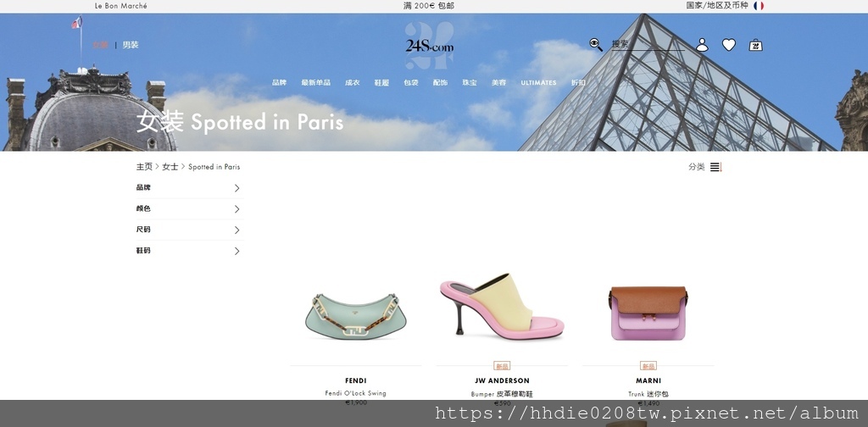Click the 满 200€ 包邮 banner text

coord(429,6)
